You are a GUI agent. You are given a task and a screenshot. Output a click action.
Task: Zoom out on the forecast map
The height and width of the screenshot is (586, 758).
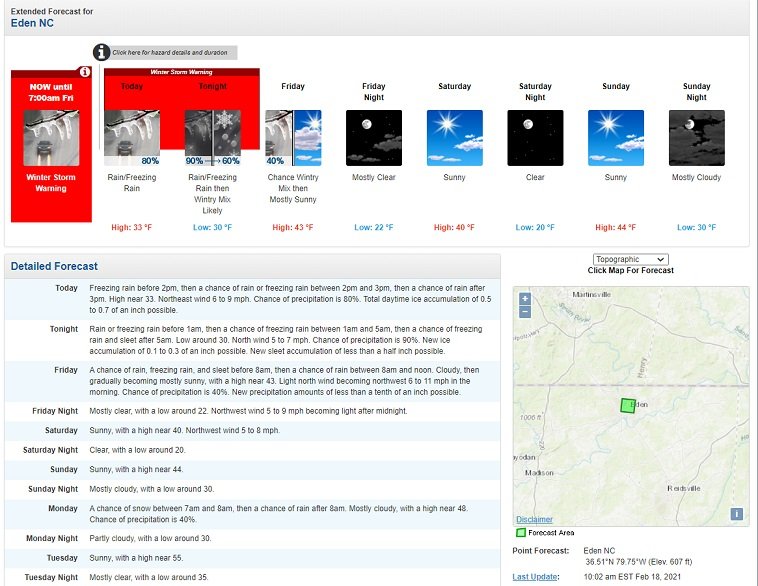[525, 312]
